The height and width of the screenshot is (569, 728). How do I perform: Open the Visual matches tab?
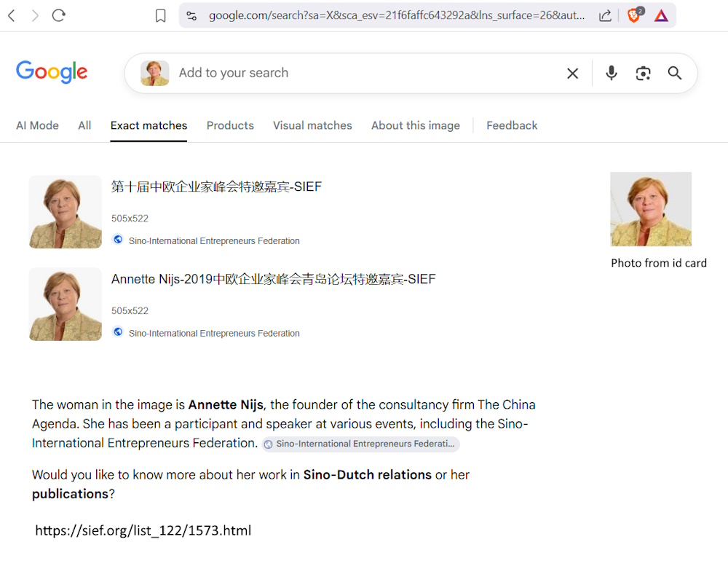pos(312,125)
